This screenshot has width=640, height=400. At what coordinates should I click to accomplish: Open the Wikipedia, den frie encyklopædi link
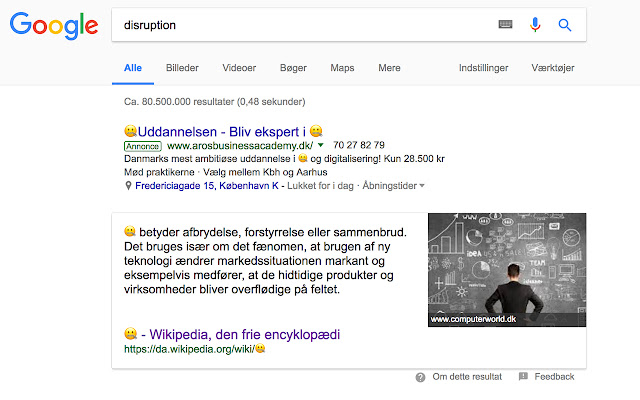click(232, 334)
